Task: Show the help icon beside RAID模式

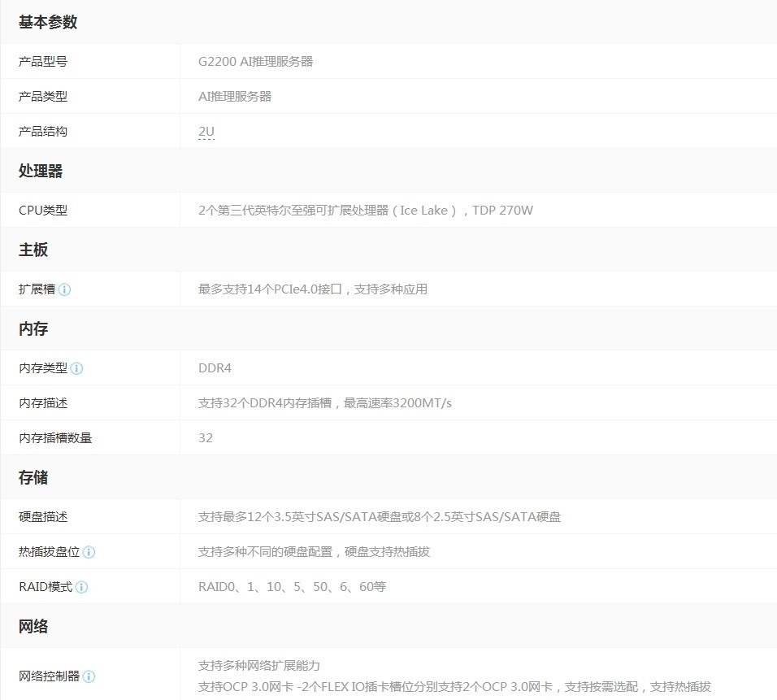Action: pos(81,587)
